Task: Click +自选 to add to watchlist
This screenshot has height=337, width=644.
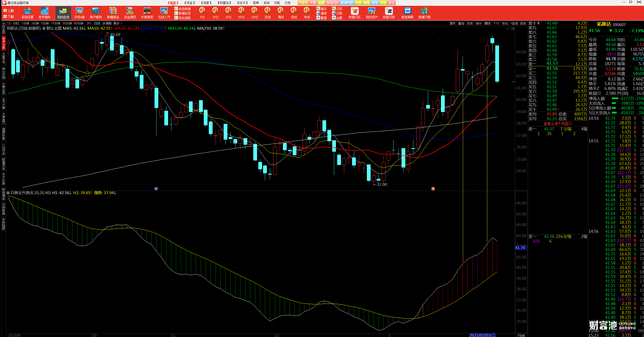Action: [x=514, y=23]
